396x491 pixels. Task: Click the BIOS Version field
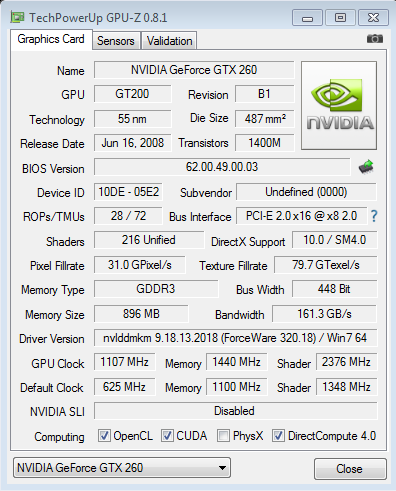click(x=222, y=167)
